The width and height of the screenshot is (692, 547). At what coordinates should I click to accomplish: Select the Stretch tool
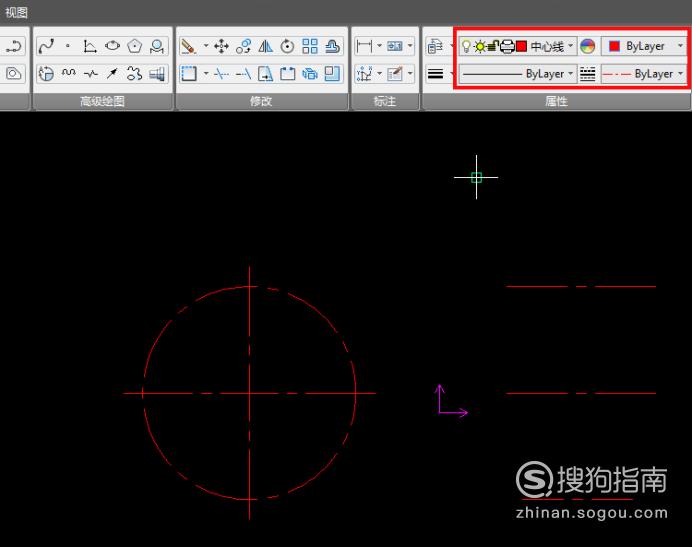pyautogui.click(x=265, y=73)
